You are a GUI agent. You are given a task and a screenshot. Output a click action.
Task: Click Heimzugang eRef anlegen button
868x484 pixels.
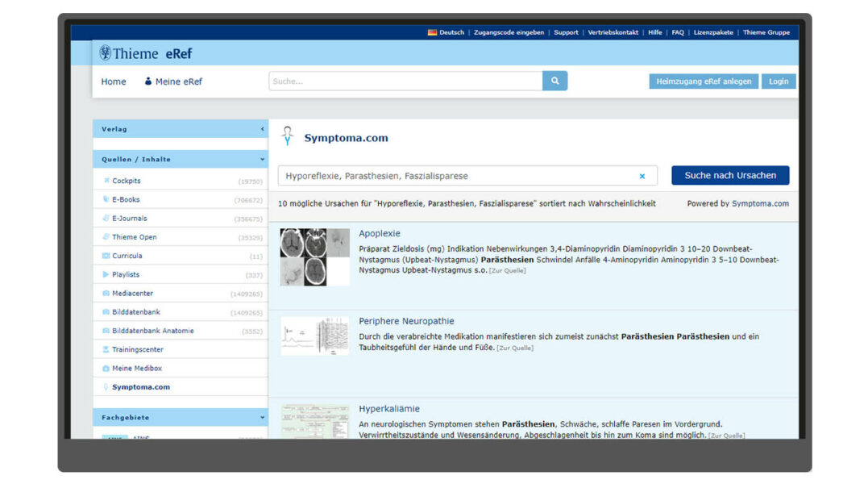tap(704, 81)
